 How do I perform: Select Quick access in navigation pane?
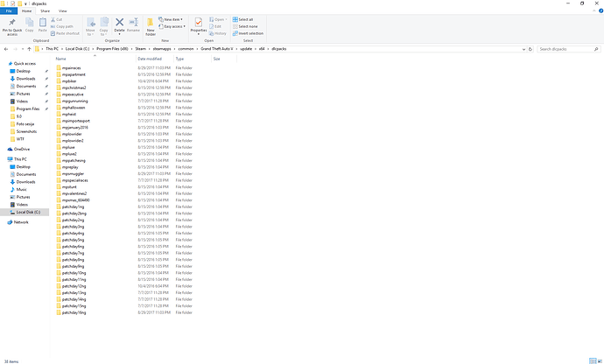click(x=22, y=64)
